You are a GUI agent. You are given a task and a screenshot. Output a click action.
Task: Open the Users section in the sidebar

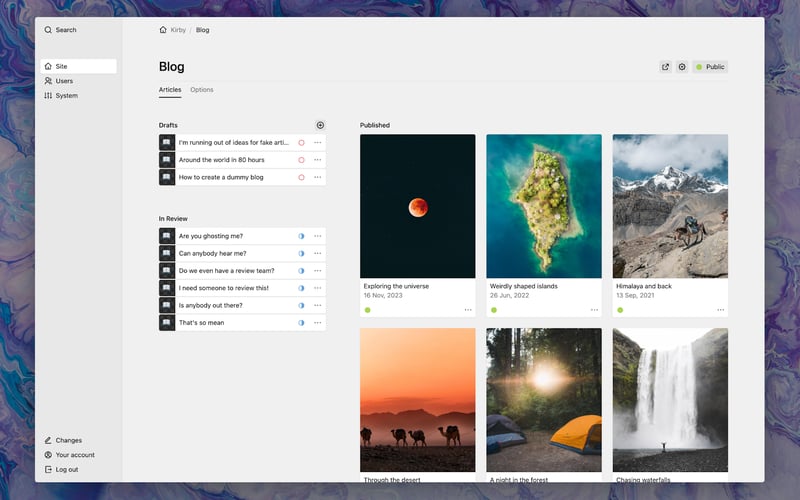point(79,81)
